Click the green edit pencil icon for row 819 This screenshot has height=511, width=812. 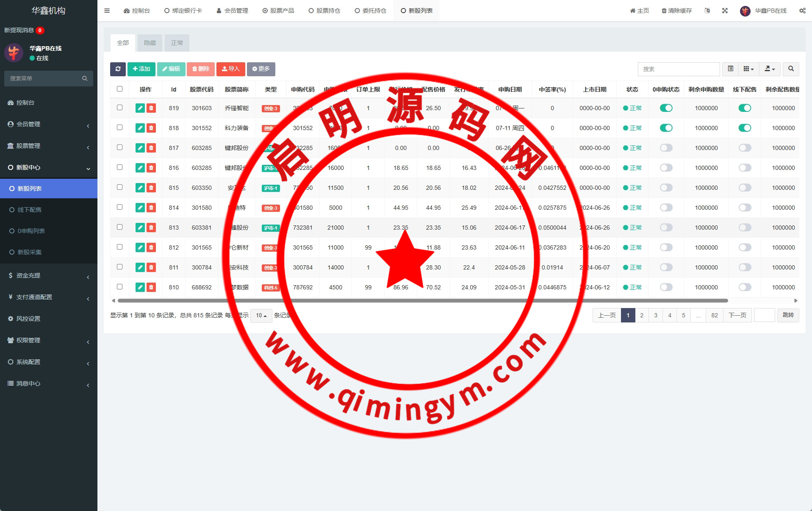point(140,108)
